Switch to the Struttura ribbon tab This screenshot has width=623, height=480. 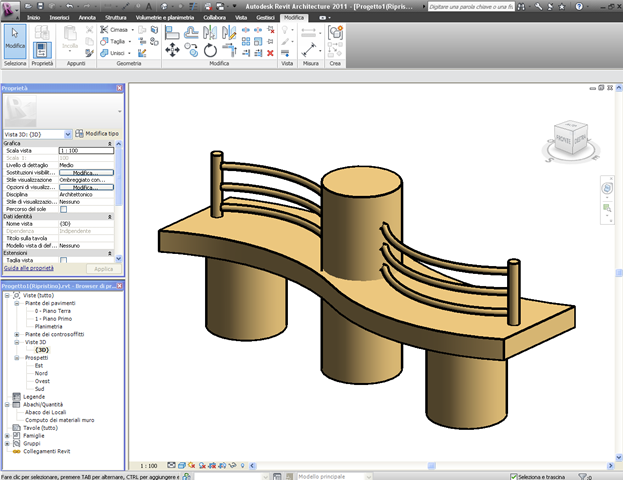click(x=116, y=18)
